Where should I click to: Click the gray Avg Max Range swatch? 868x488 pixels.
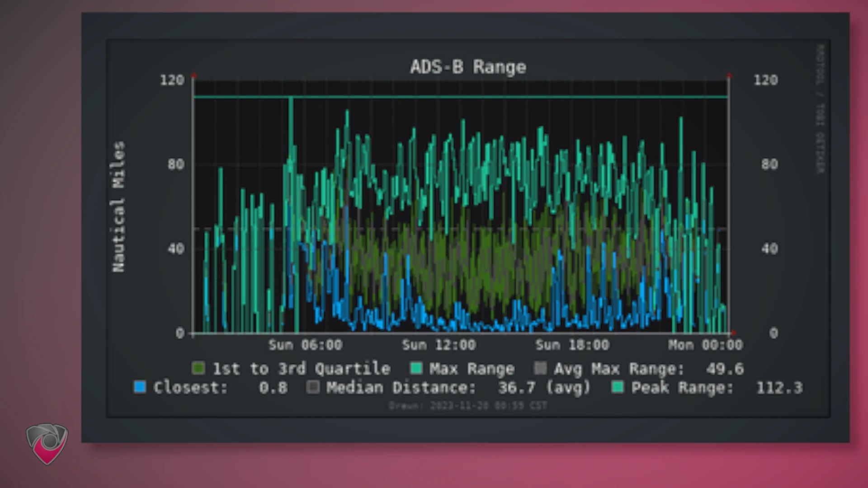(x=540, y=368)
